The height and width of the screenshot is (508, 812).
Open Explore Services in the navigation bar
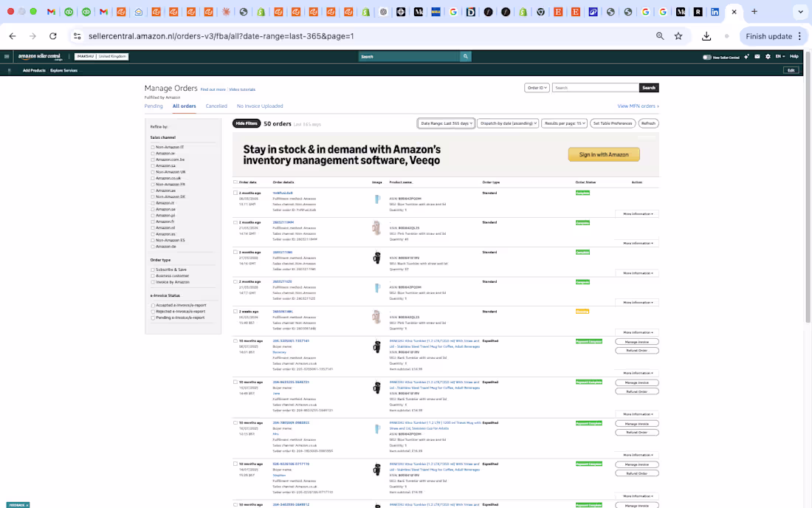pos(63,70)
